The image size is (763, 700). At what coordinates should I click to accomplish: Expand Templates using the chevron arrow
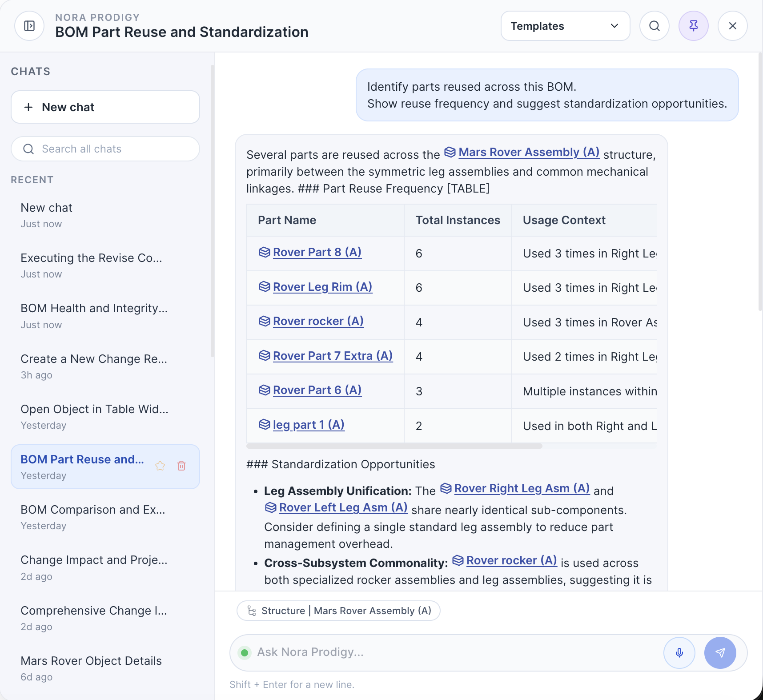(x=614, y=26)
